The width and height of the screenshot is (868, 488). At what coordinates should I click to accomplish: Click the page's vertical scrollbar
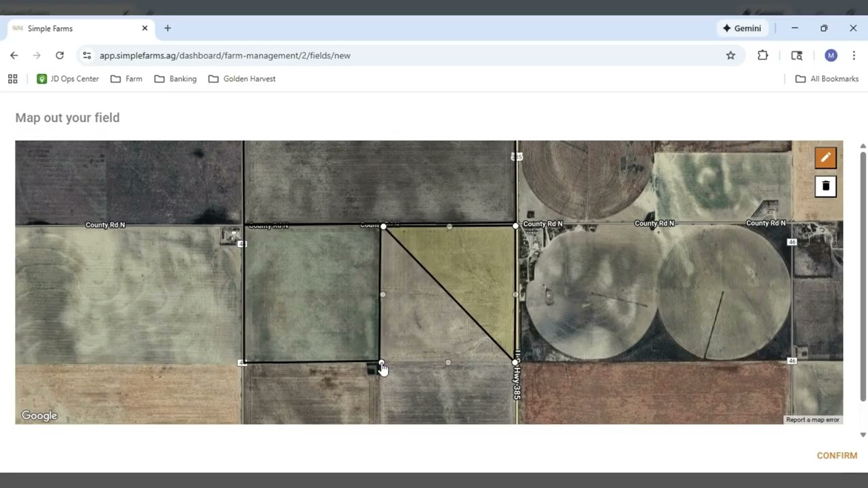coord(863,277)
